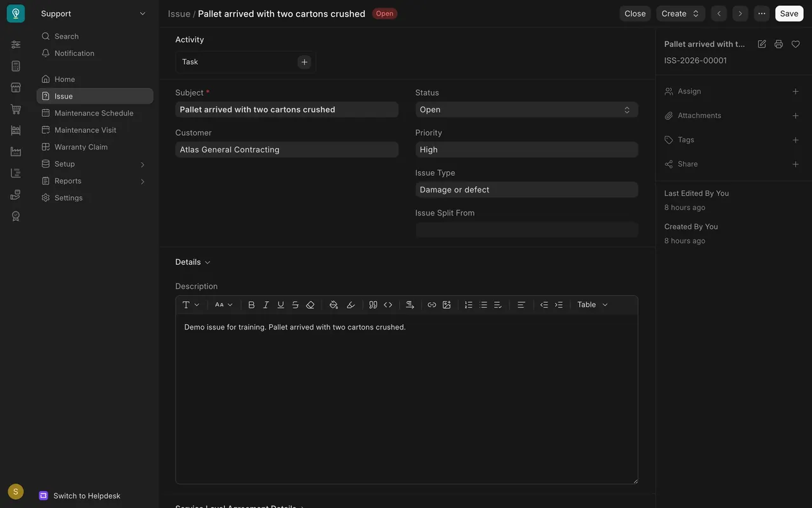Go to Home in the sidebar

95,79
